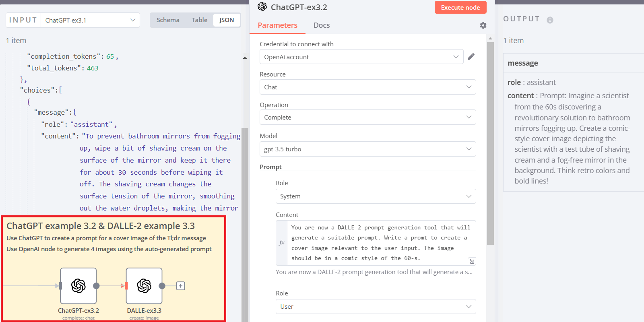Click the info icon next to OUTPUT
The image size is (644, 322).
click(550, 20)
